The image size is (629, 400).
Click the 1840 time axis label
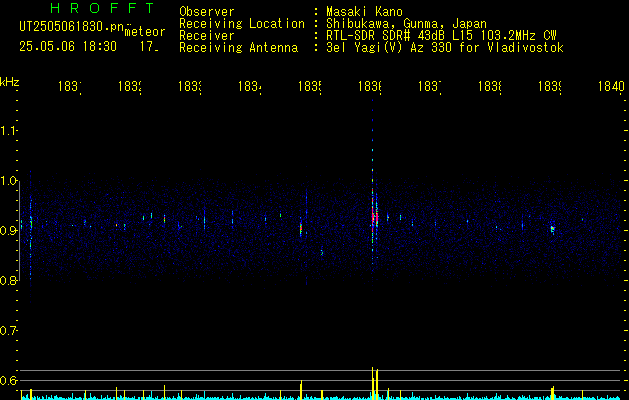(611, 86)
